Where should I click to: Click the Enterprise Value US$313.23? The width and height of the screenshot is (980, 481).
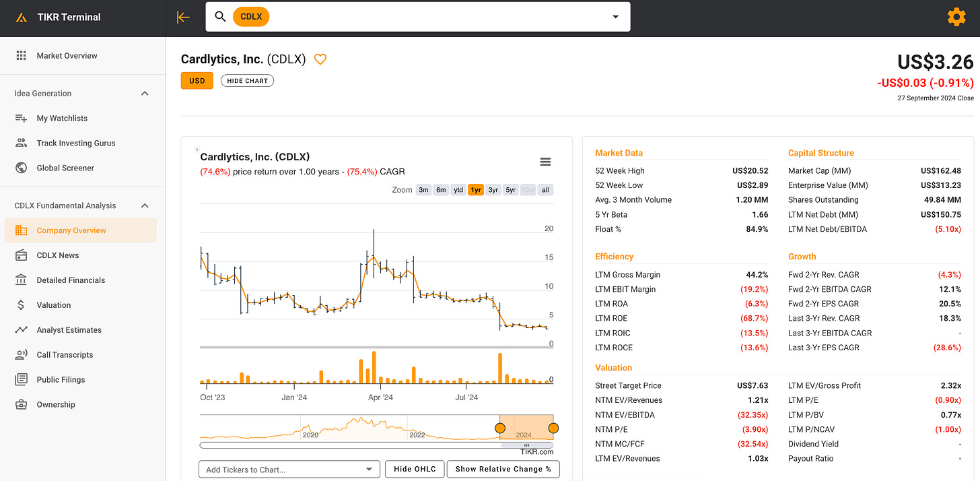(941, 185)
